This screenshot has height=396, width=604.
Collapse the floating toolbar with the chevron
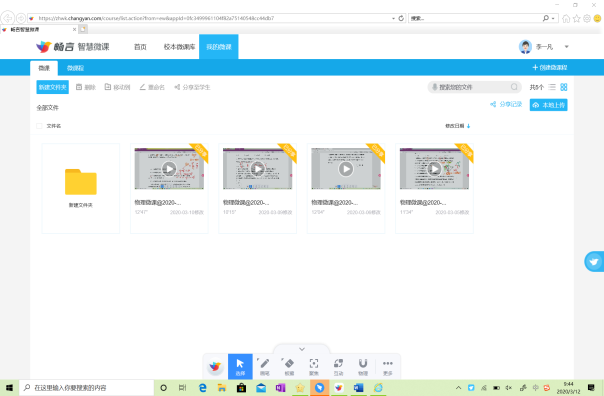click(302, 349)
